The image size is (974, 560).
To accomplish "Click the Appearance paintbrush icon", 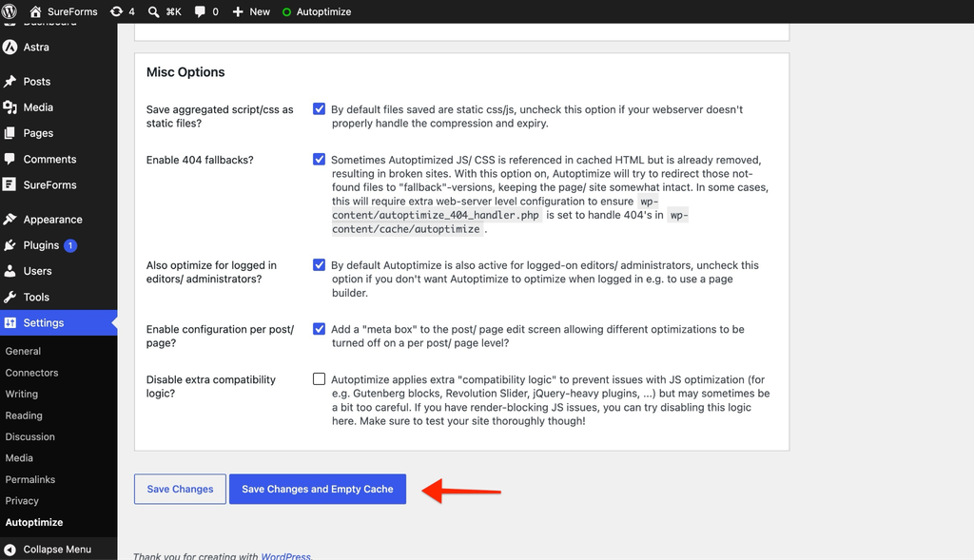I will [10, 220].
